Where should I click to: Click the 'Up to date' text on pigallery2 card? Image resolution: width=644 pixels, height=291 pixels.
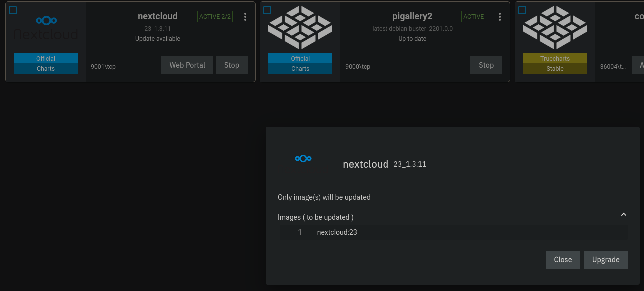(x=412, y=39)
